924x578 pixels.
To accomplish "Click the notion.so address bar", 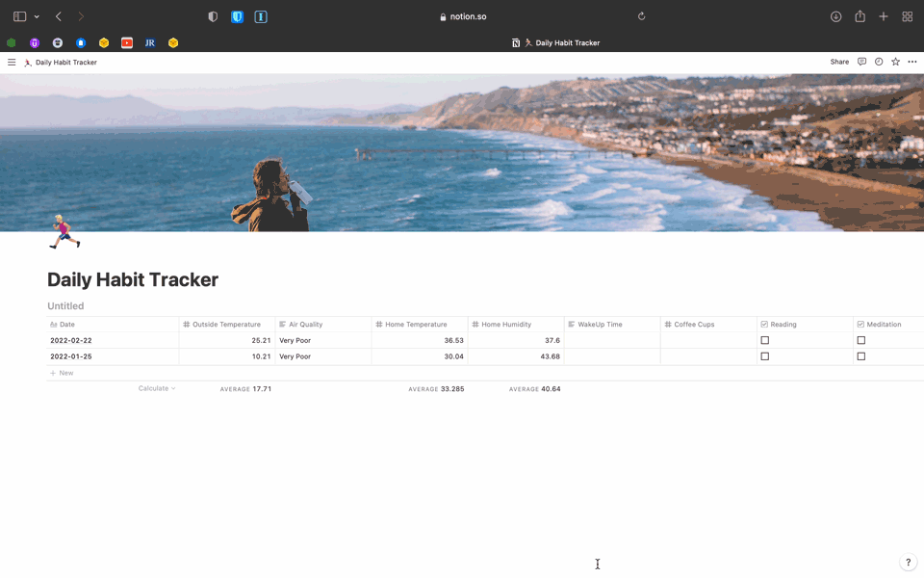I will click(462, 16).
